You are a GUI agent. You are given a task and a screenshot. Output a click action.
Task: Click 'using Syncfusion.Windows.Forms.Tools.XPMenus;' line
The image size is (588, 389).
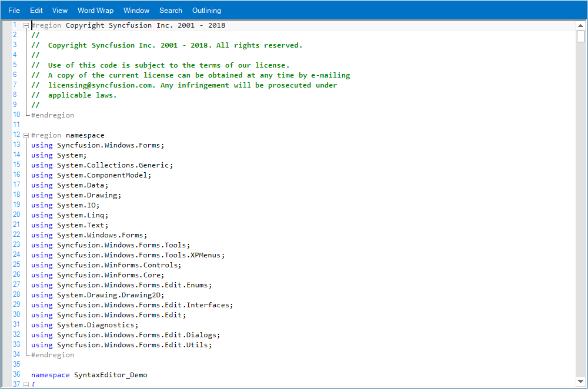pyautogui.click(x=128, y=255)
